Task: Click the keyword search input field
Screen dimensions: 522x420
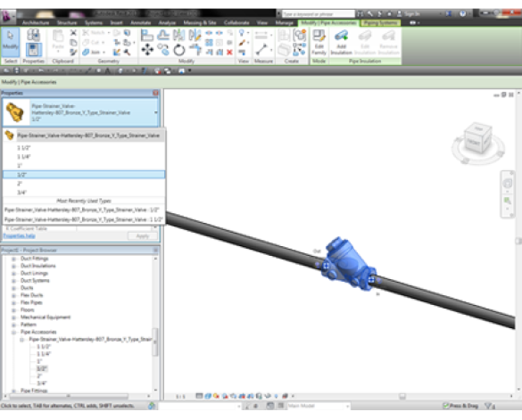Action: [319, 14]
